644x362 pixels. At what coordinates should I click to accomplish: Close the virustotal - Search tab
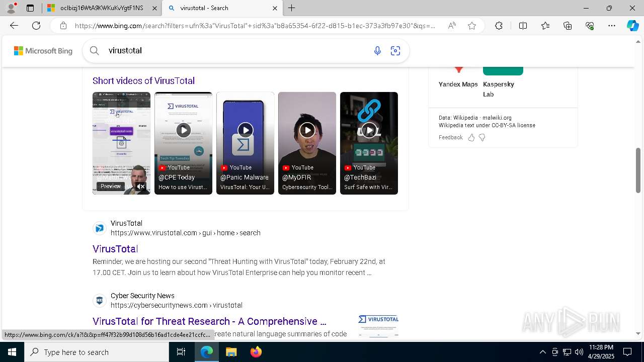275,8
